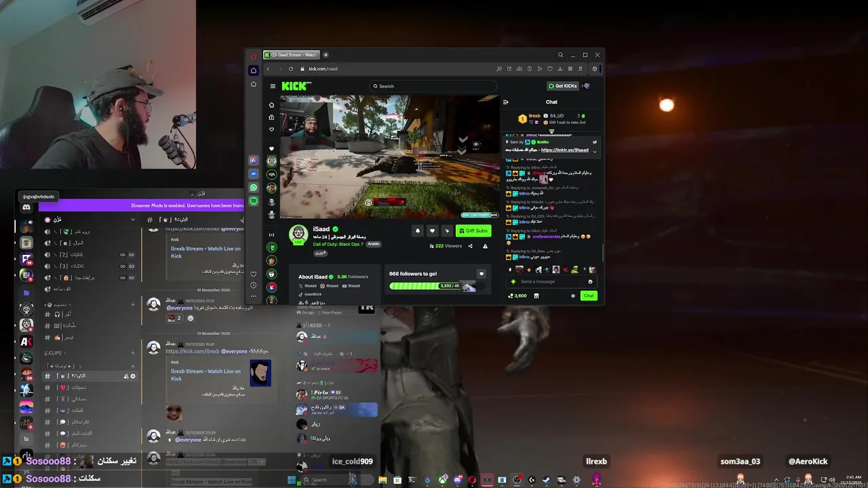The height and width of the screenshot is (488, 868).
Task: Click the Send a message chat field
Action: coord(551,281)
